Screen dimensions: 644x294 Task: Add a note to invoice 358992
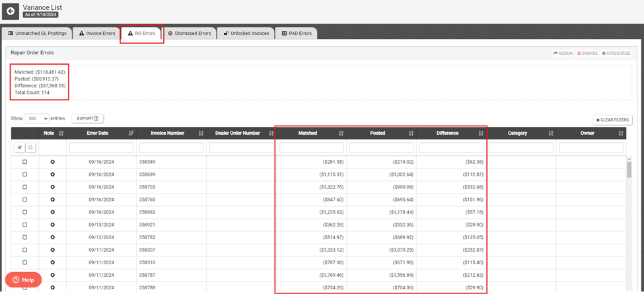(53, 212)
